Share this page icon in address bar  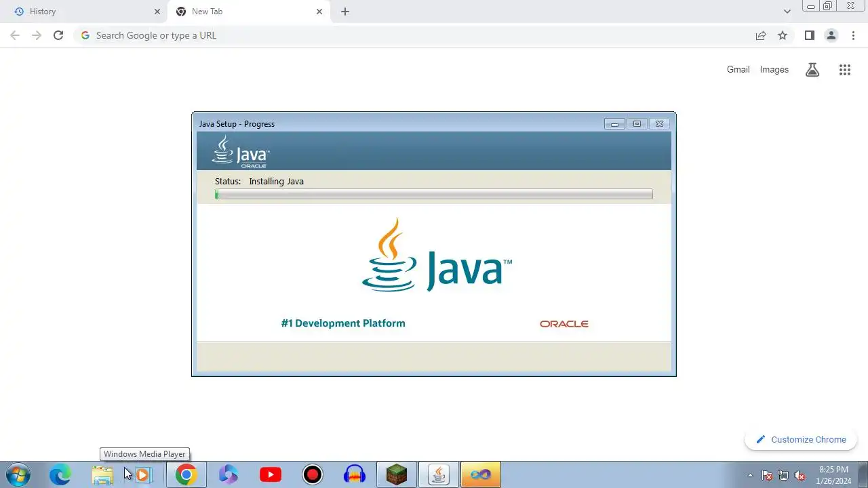click(761, 35)
